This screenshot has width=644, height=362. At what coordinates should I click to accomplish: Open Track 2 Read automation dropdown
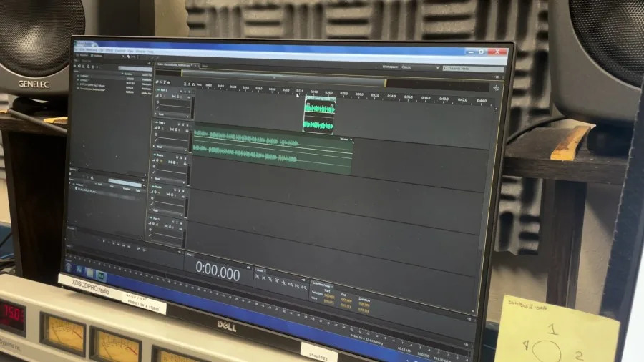click(170, 147)
